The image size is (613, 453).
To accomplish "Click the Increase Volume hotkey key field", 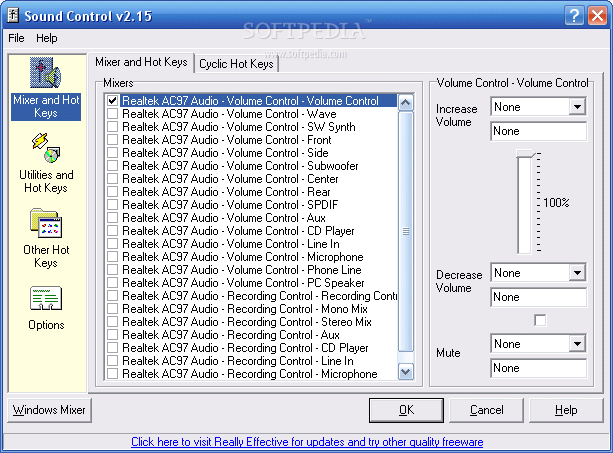I will click(538, 131).
